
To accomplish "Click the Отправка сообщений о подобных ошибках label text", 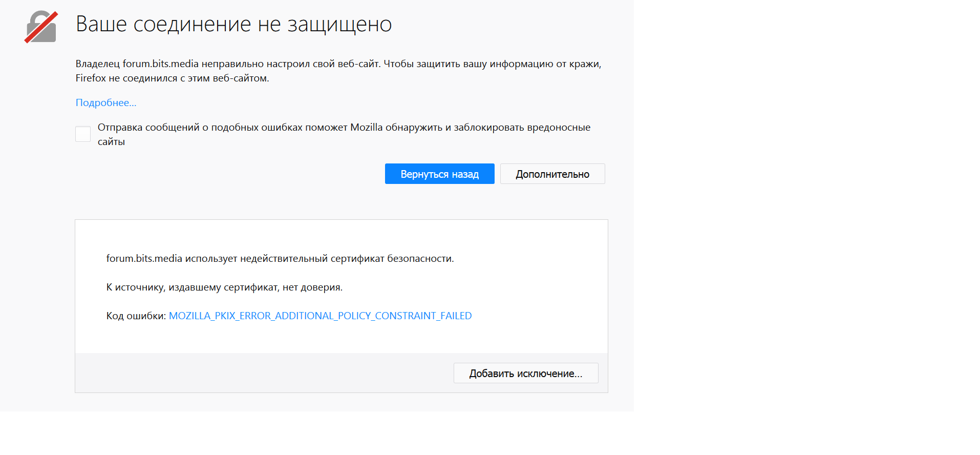I will click(344, 134).
